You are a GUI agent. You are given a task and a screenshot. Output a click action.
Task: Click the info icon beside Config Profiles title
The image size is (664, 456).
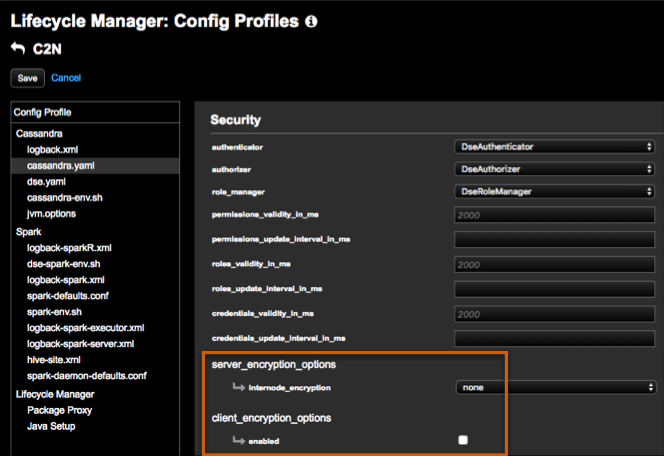(311, 22)
